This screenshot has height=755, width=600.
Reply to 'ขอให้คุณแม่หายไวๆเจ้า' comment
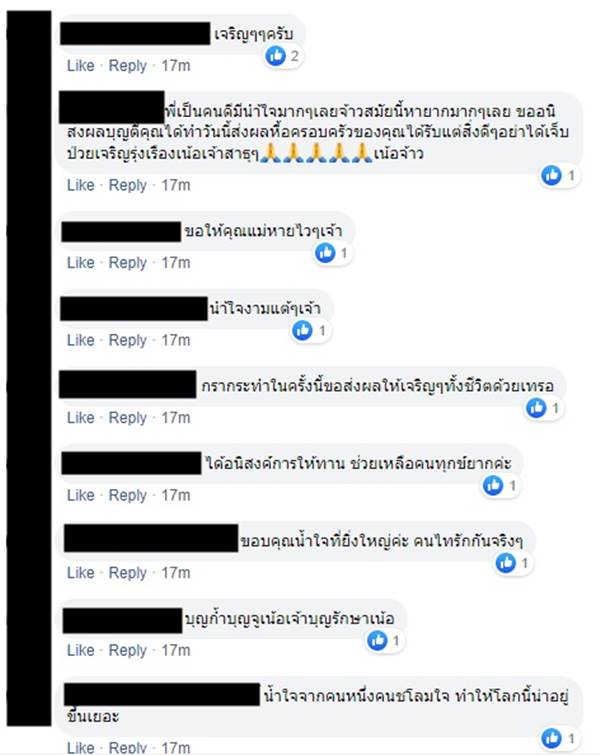click(128, 263)
